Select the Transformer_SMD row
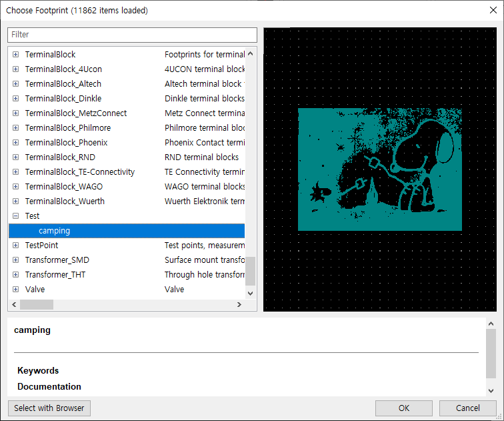This screenshot has width=504, height=421. [127, 260]
